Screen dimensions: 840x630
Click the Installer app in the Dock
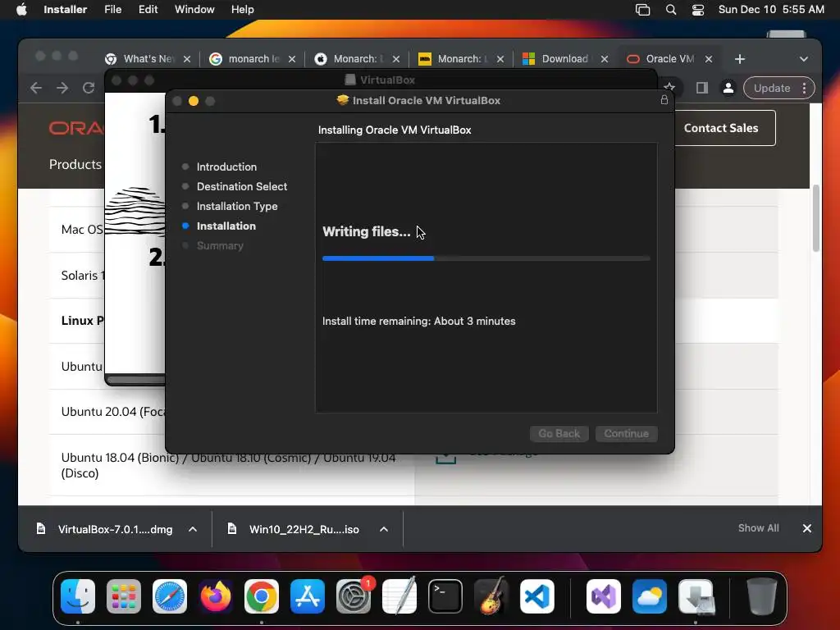[x=696, y=596]
